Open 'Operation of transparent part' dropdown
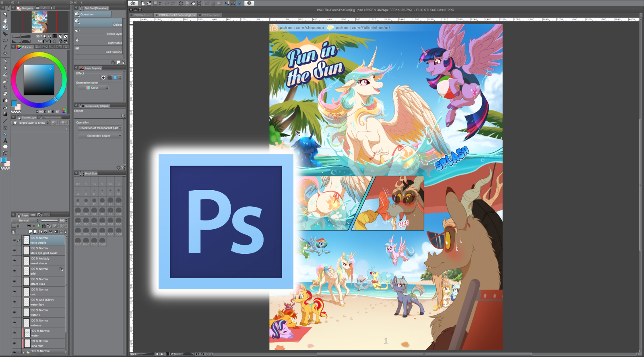 (x=100, y=128)
